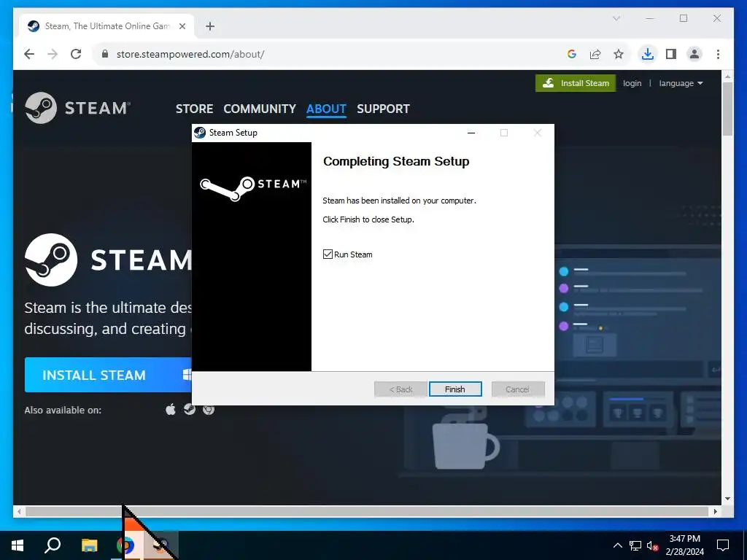Go back in Chrome browser

(x=29, y=54)
